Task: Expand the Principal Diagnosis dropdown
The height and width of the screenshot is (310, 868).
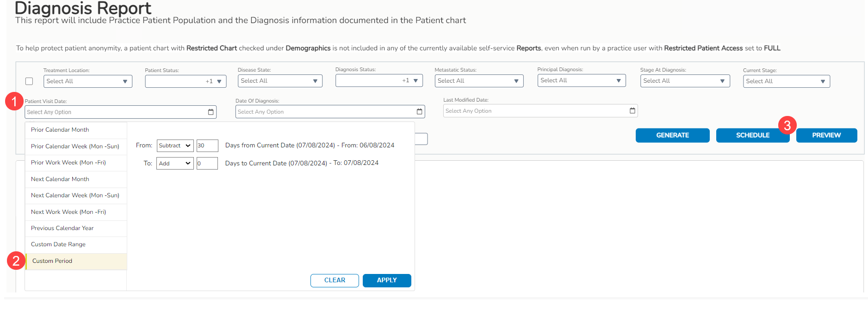Action: [x=581, y=80]
